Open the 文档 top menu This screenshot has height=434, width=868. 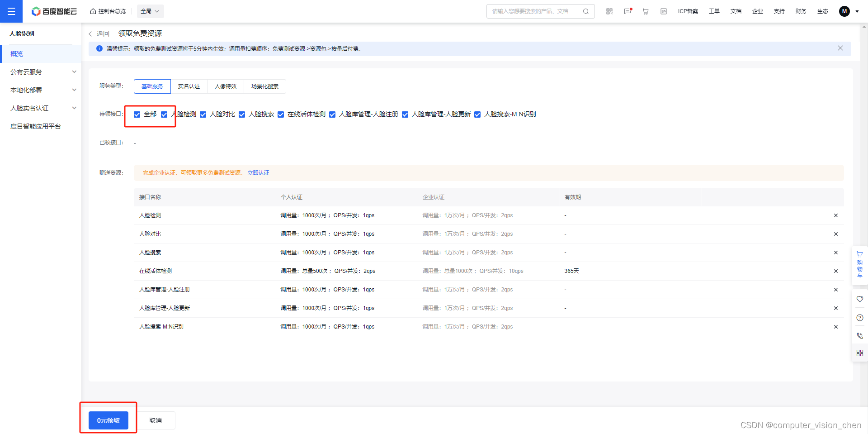pos(736,11)
